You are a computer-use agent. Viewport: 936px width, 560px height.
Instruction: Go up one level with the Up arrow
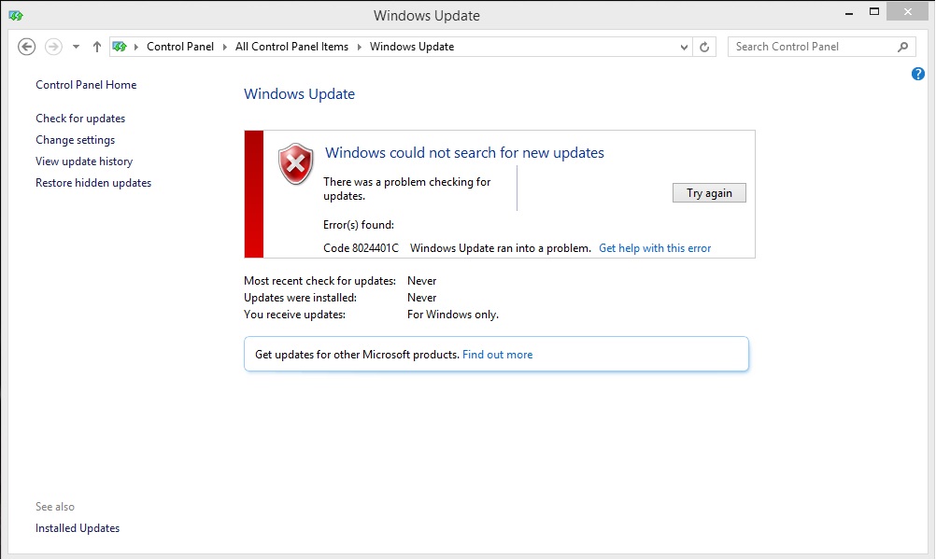click(x=97, y=47)
